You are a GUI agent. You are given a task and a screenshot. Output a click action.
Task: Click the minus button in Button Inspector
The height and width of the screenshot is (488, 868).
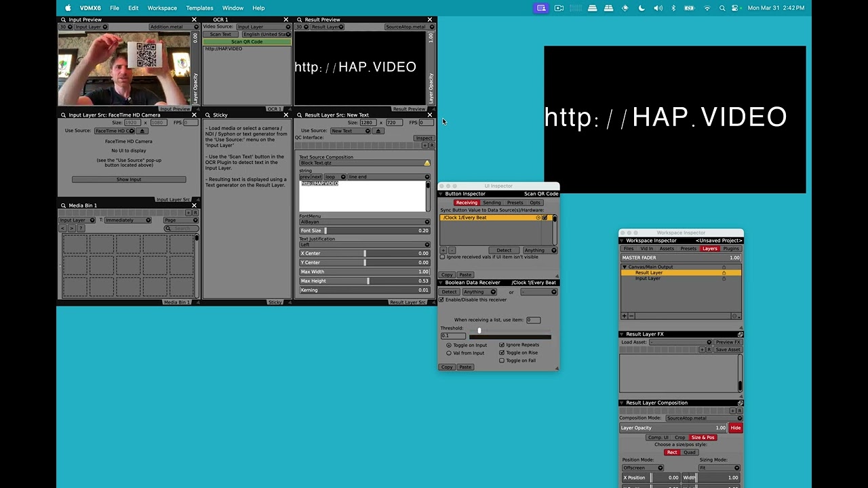452,250
